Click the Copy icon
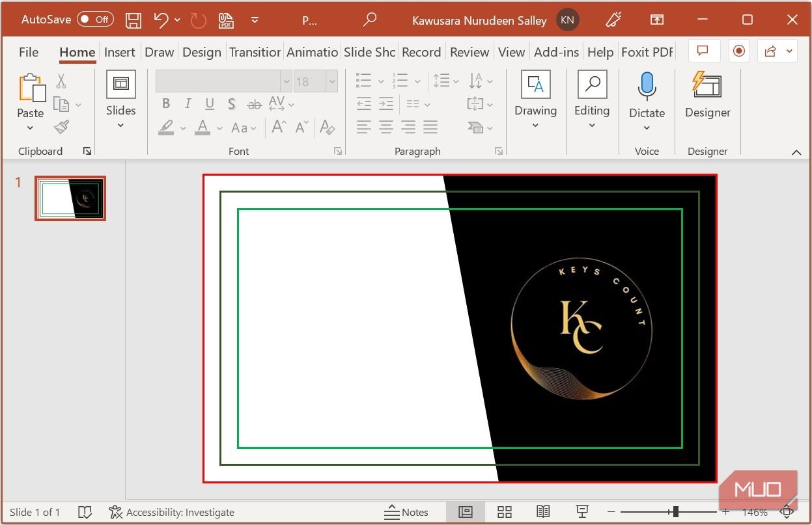812x525 pixels. pyautogui.click(x=61, y=104)
